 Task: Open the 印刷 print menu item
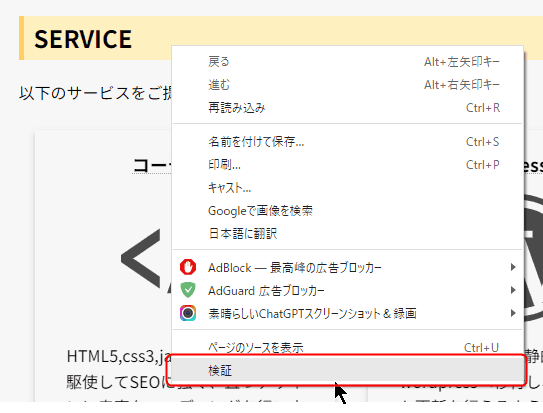[x=348, y=165]
